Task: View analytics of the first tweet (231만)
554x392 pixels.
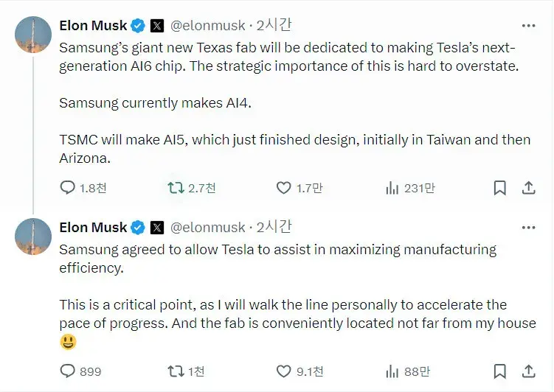Action: 392,189
